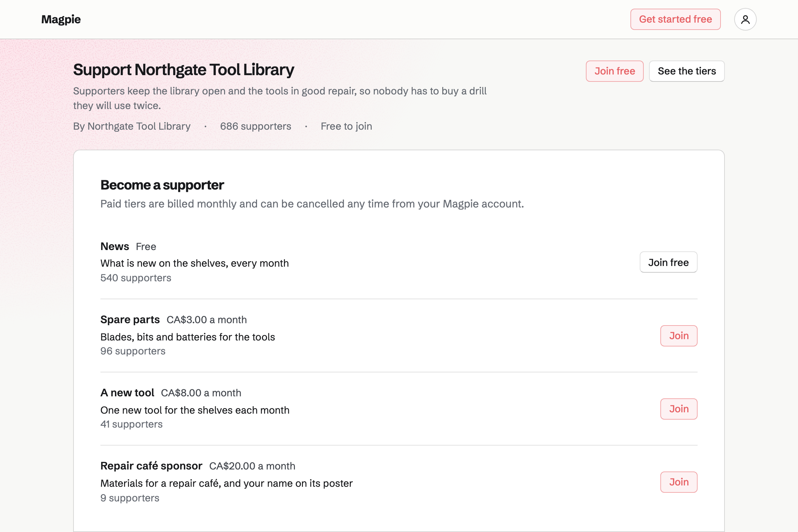Click Materials for a repair café description
This screenshot has width=798, height=532.
point(227,483)
